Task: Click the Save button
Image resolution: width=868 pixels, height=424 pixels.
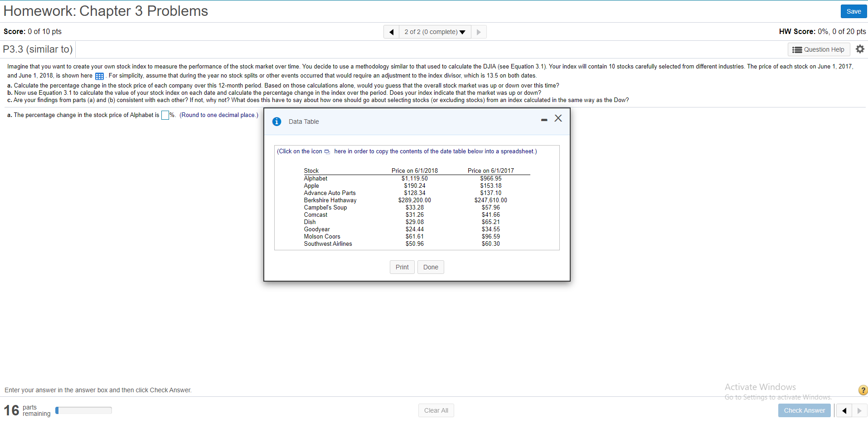Action: [853, 11]
